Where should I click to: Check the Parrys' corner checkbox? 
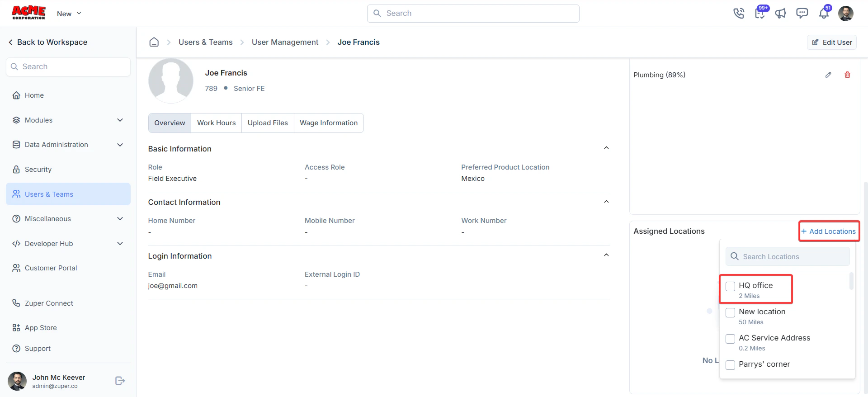pyautogui.click(x=730, y=365)
